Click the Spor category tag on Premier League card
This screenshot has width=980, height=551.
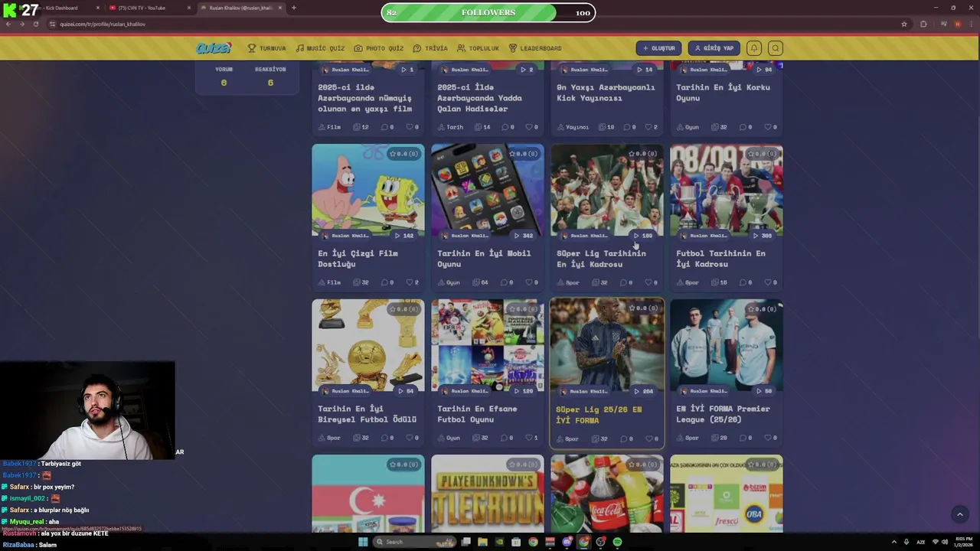(x=688, y=438)
